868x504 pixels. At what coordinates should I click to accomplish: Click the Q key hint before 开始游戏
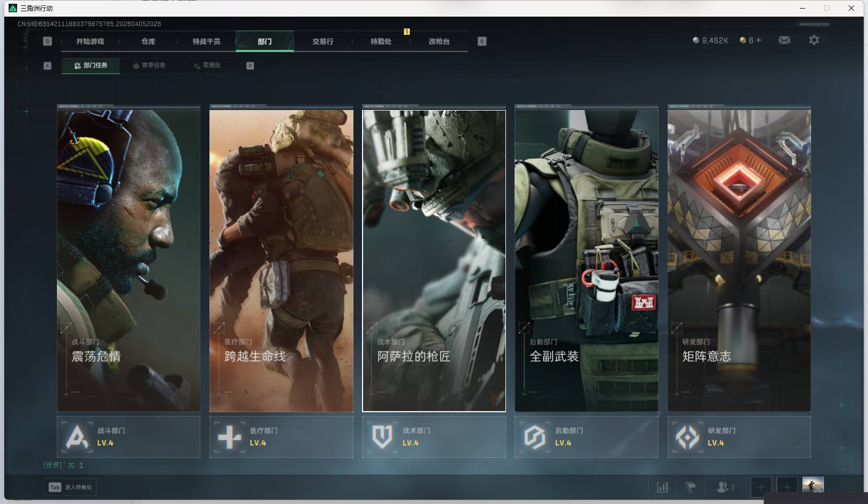[47, 41]
